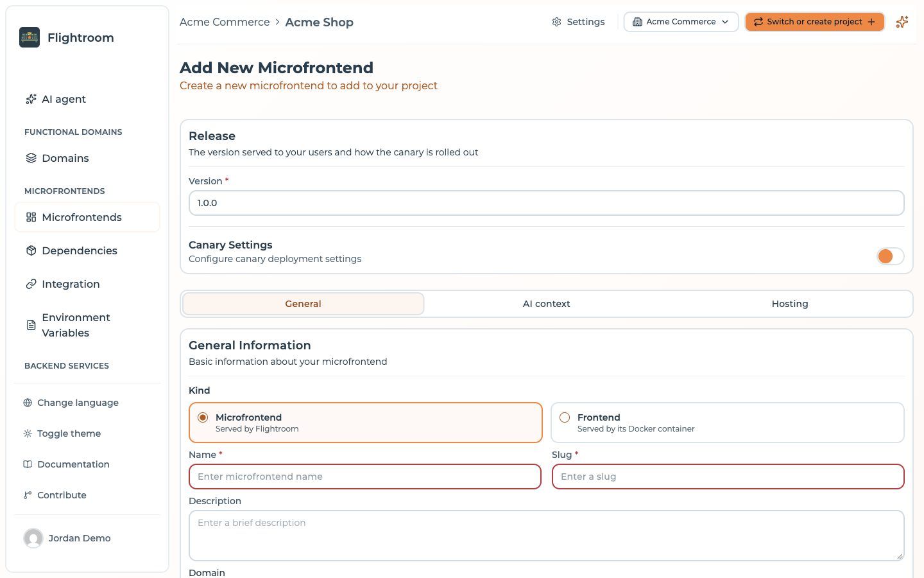Switch to the General tab

(x=304, y=304)
